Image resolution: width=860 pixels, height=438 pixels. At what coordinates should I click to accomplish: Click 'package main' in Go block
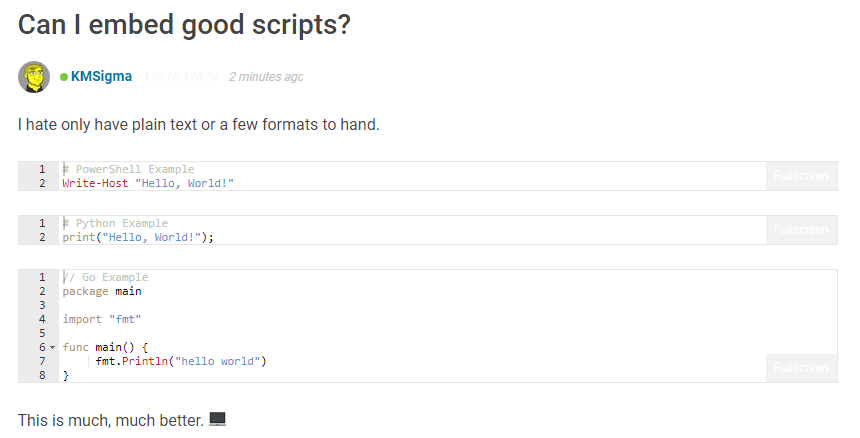(101, 291)
